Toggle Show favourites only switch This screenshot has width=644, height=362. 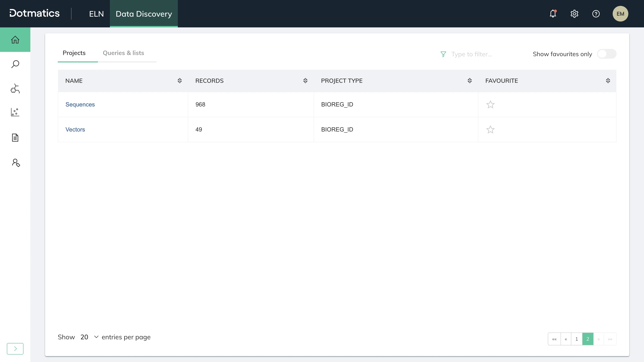pyautogui.click(x=606, y=54)
